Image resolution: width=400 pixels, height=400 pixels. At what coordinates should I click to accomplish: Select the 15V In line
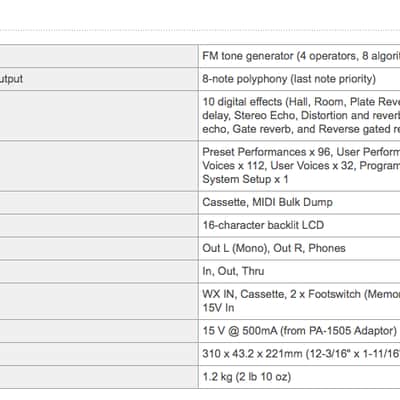coord(218,308)
